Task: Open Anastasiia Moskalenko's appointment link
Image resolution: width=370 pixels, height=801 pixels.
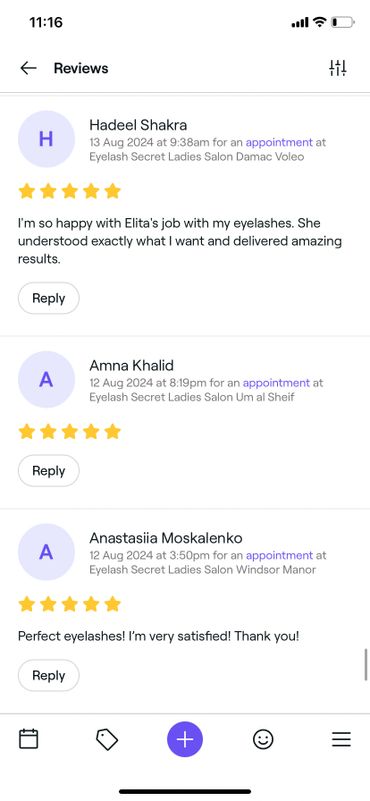Action: click(x=279, y=556)
